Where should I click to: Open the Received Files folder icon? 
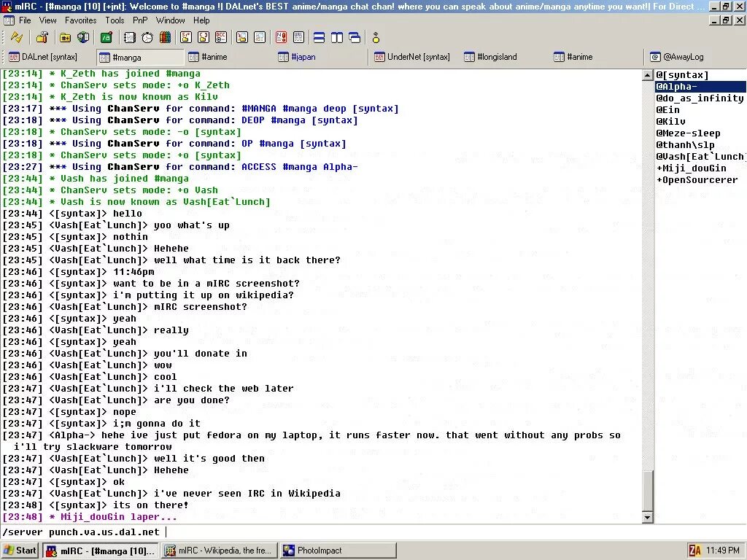coord(242,37)
